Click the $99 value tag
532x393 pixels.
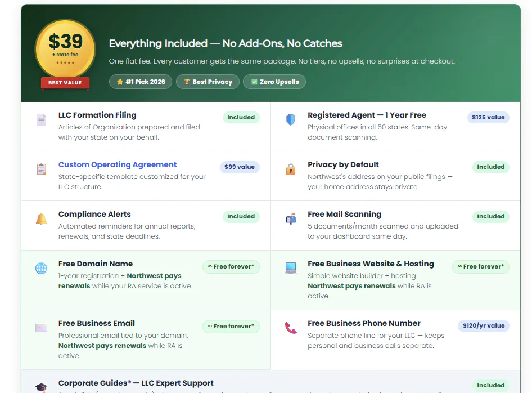point(240,167)
